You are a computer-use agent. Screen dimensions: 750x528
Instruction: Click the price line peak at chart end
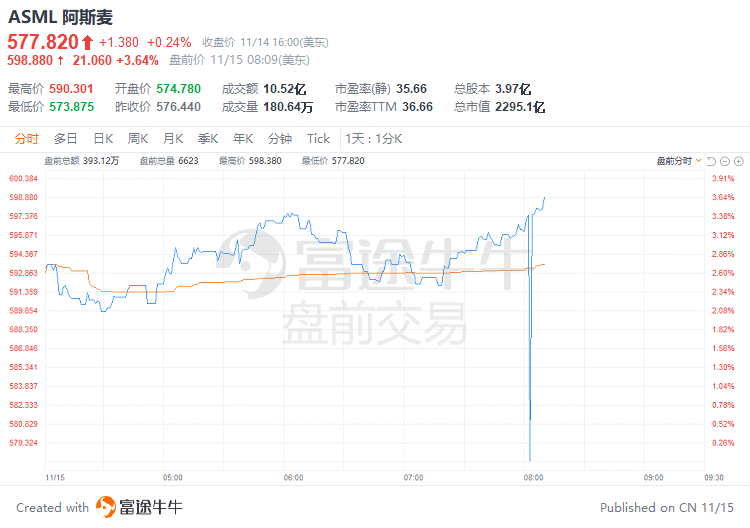[544, 198]
